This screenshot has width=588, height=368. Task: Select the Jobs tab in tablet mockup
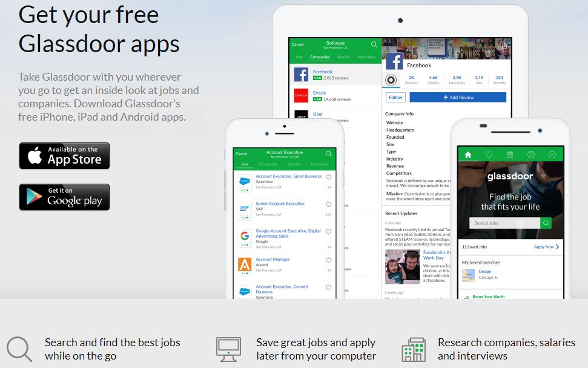pos(299,57)
